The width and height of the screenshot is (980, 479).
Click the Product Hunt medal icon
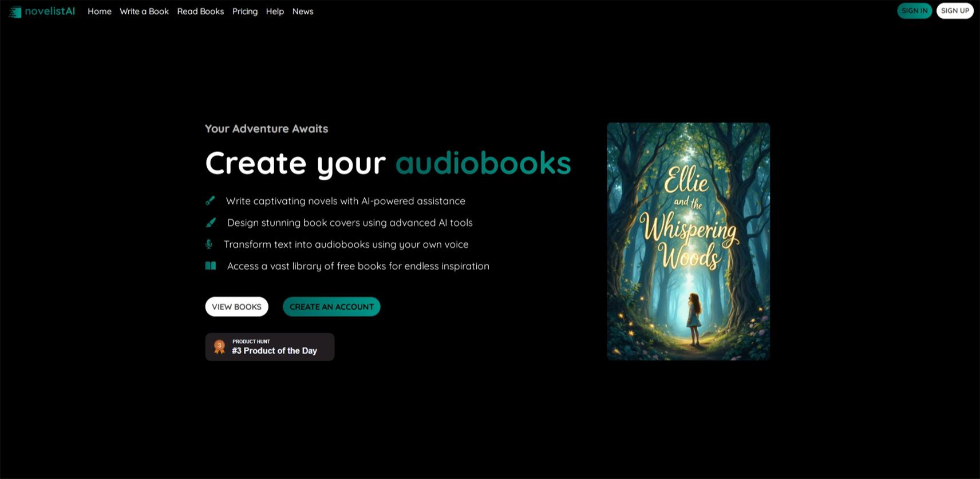click(x=219, y=347)
